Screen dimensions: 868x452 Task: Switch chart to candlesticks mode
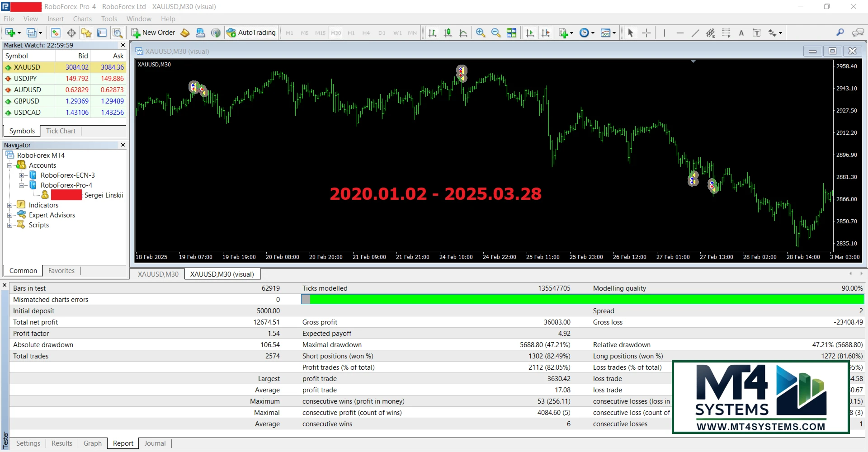[x=448, y=33]
